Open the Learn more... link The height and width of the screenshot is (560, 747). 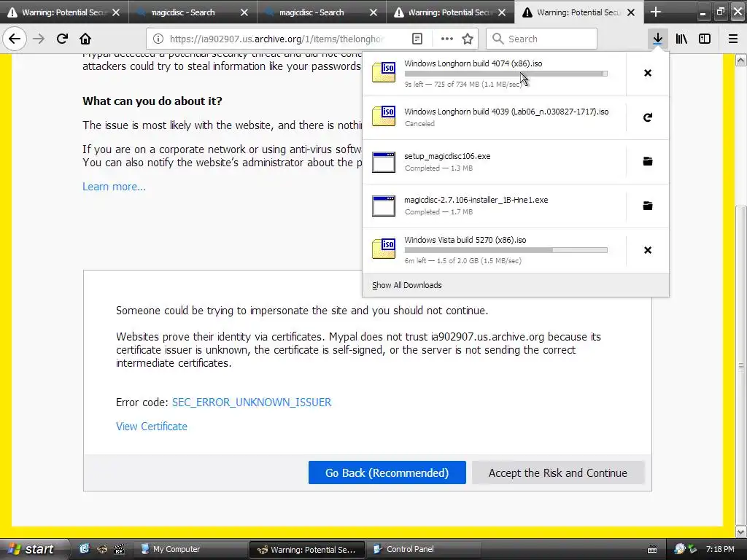(x=114, y=187)
